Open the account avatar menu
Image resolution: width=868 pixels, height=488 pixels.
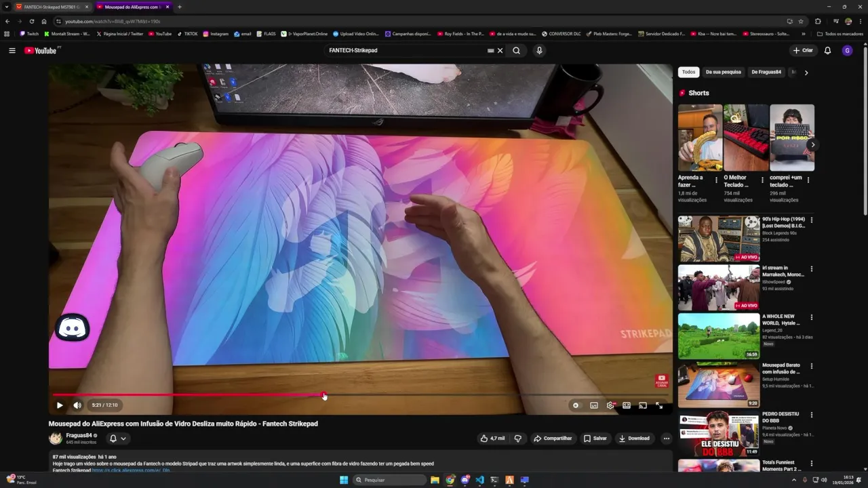pyautogui.click(x=847, y=50)
